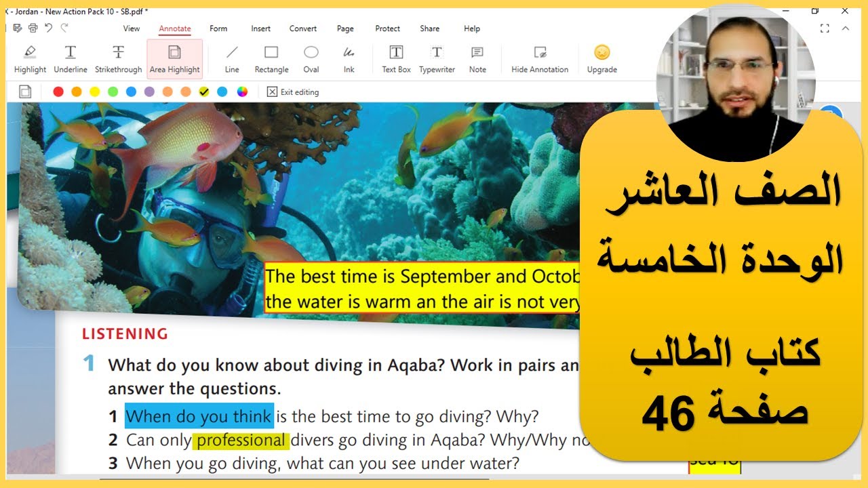The image size is (868, 488).
Task: Open the Page tab
Action: pyautogui.click(x=345, y=28)
